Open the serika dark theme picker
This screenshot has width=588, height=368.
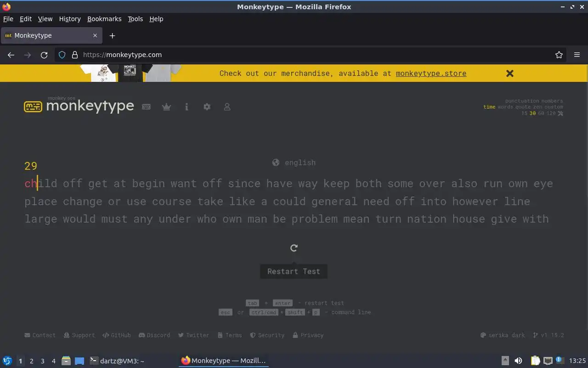(503, 335)
